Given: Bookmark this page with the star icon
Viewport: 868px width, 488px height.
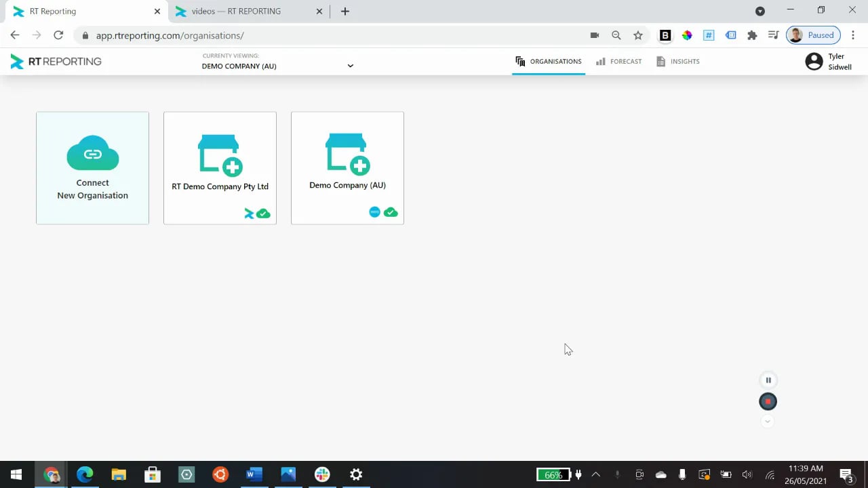Looking at the screenshot, I should 638,35.
